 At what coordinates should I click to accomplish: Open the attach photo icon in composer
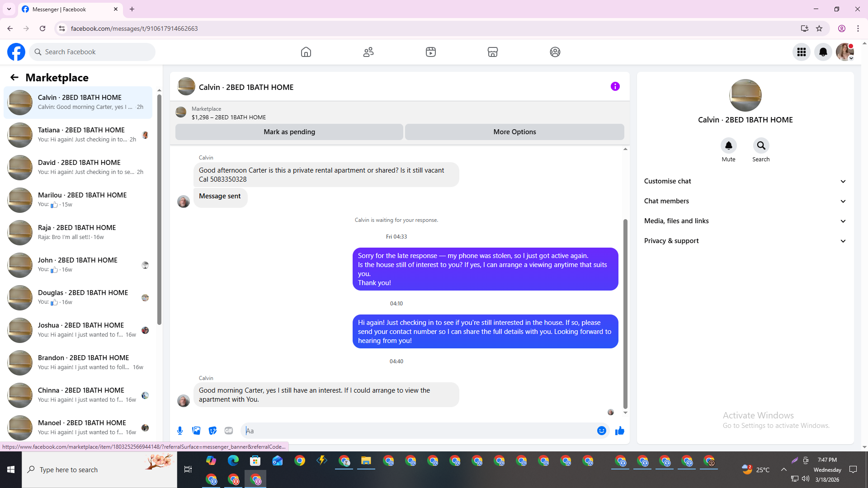(196, 431)
